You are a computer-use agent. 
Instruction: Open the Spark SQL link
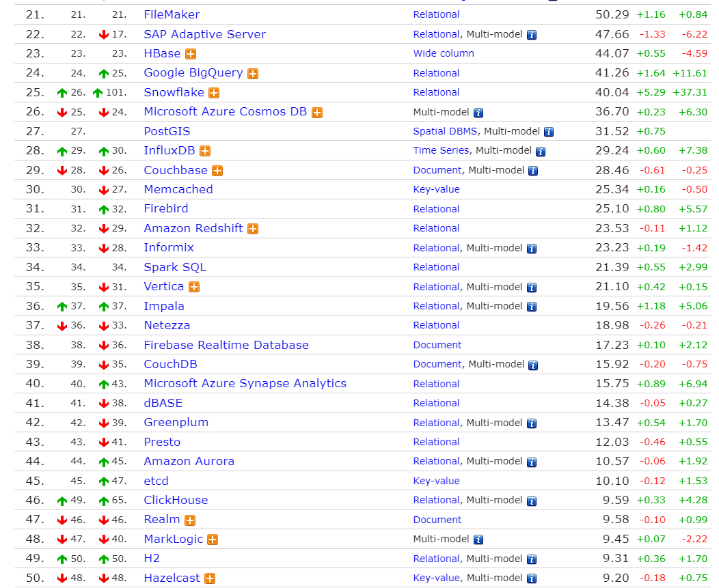tap(175, 267)
